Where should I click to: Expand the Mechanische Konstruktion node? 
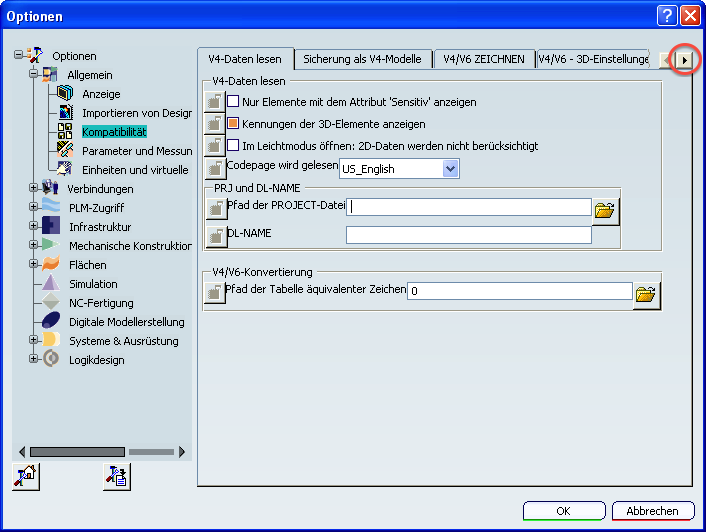coord(34,246)
